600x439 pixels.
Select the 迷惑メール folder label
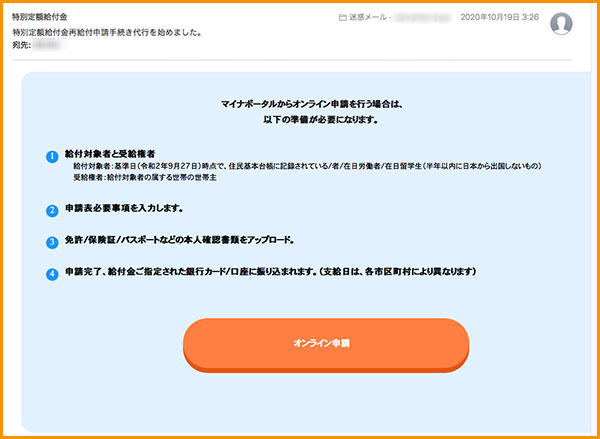367,18
